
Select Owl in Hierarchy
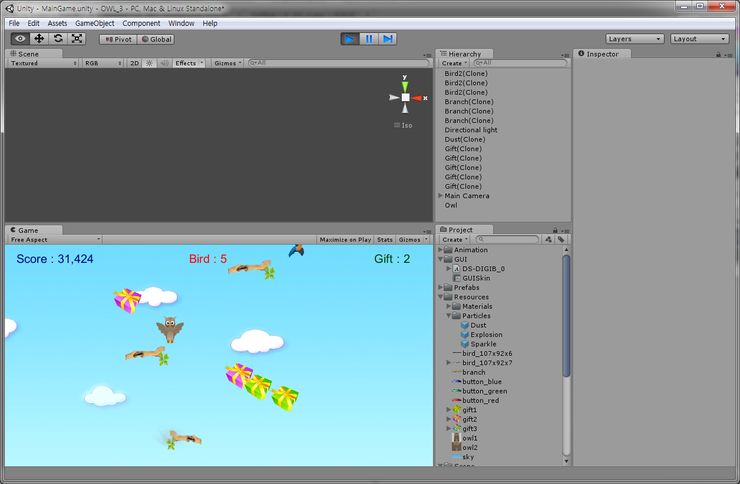click(451, 205)
